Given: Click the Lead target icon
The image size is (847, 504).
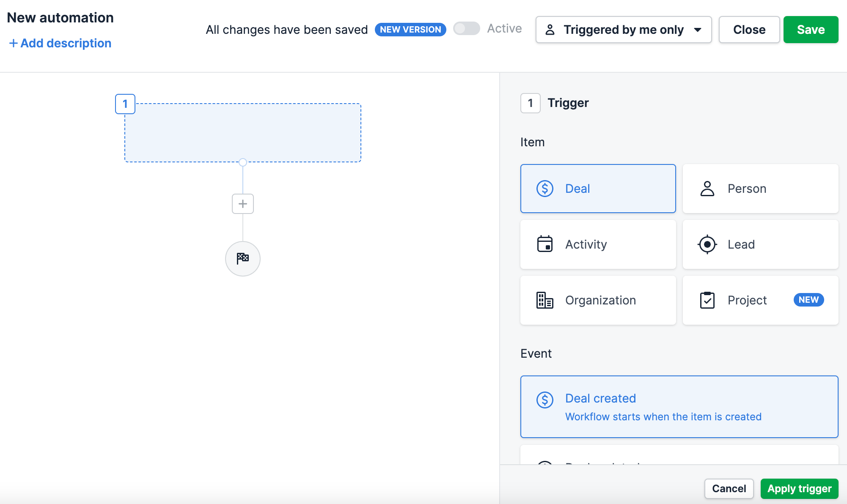Looking at the screenshot, I should pos(707,244).
